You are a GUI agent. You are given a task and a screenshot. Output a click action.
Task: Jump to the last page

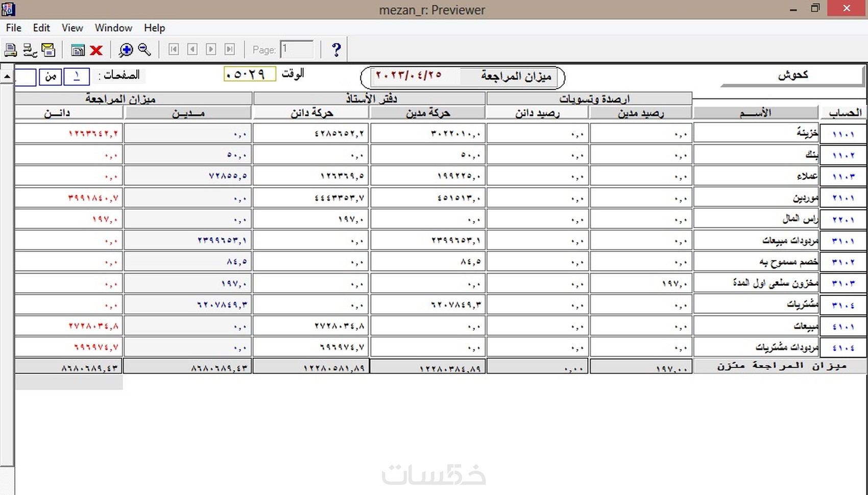point(230,49)
